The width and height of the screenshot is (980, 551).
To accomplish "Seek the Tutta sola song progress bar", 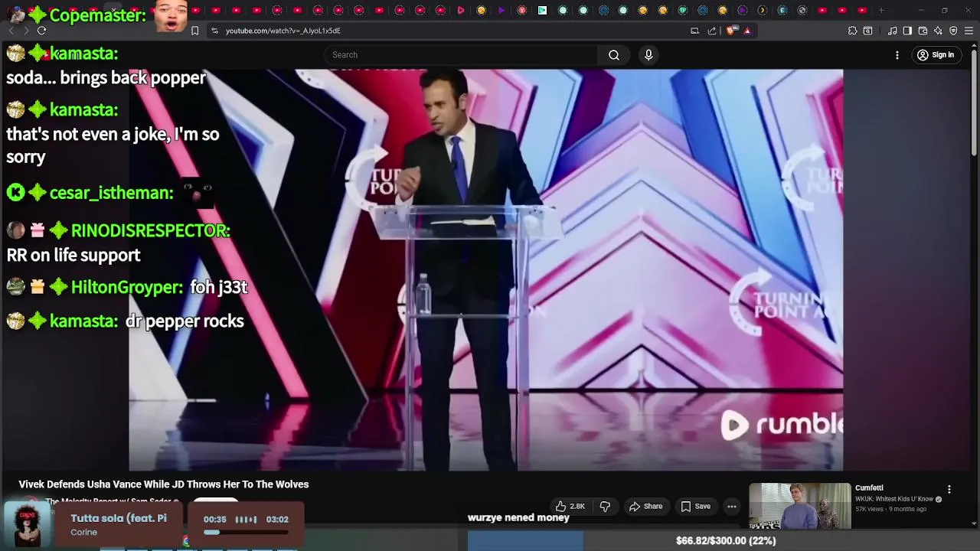I will [x=245, y=533].
